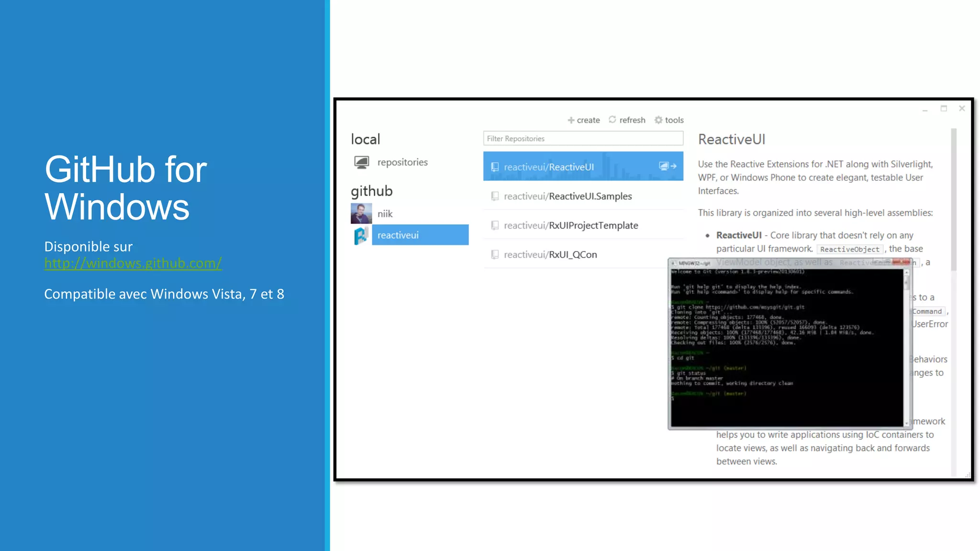Maximize the GitHub for Windows window

tap(944, 109)
